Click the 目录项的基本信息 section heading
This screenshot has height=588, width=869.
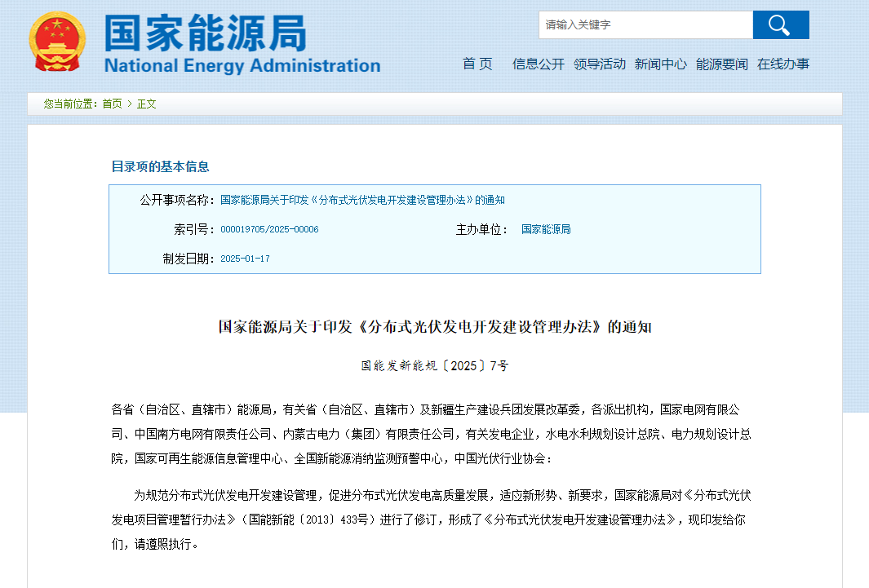tap(160, 167)
